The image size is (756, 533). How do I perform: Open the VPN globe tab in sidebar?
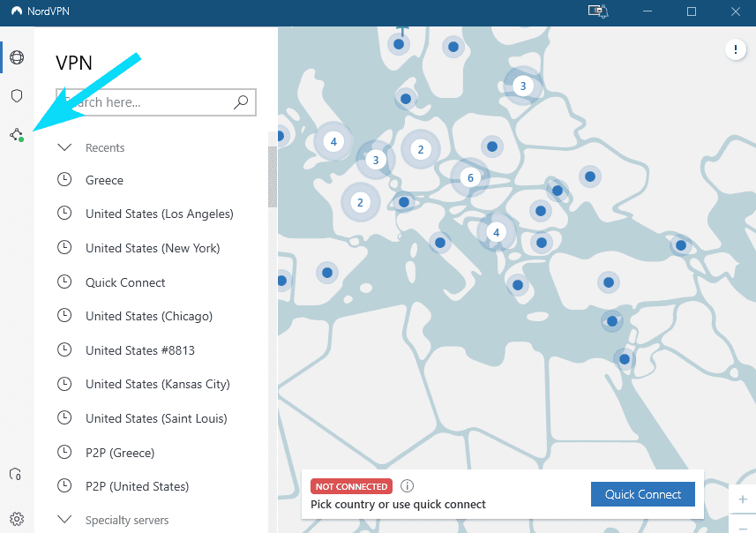coord(17,57)
